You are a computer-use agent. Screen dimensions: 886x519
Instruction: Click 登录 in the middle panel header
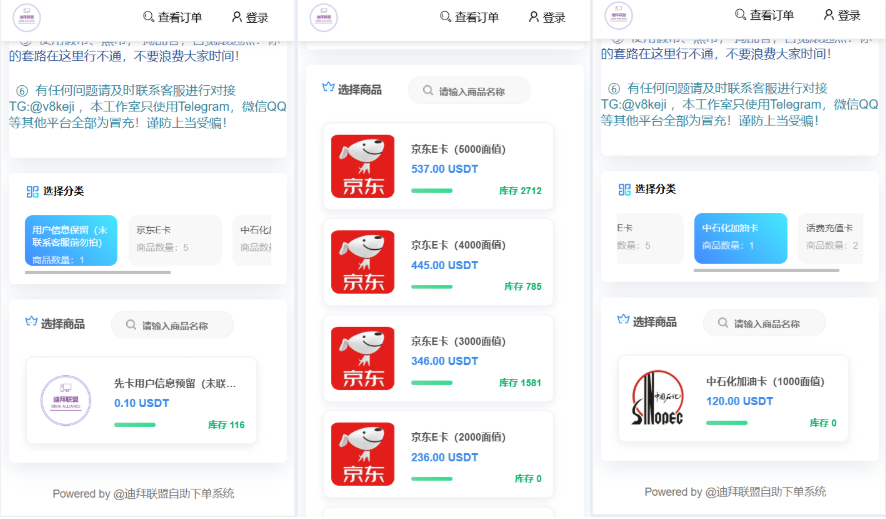pyautogui.click(x=547, y=18)
